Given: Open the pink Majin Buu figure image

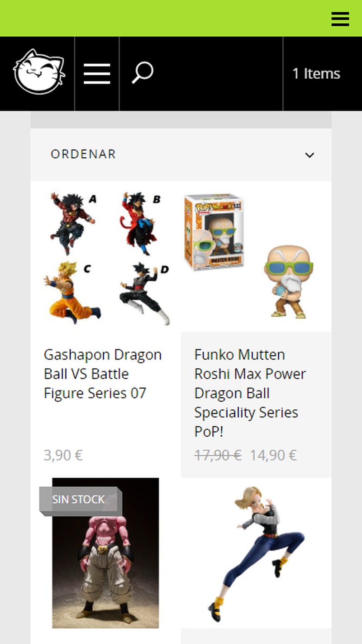Looking at the screenshot, I should click(x=106, y=553).
